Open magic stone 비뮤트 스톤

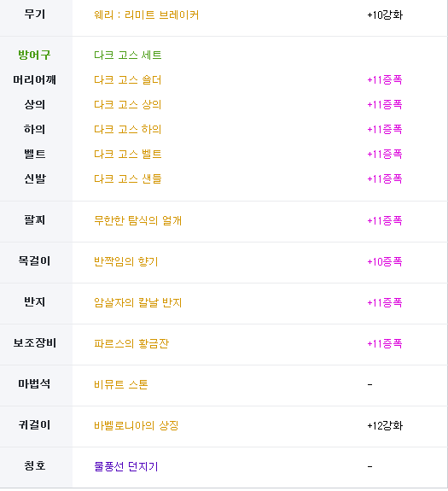(x=121, y=384)
